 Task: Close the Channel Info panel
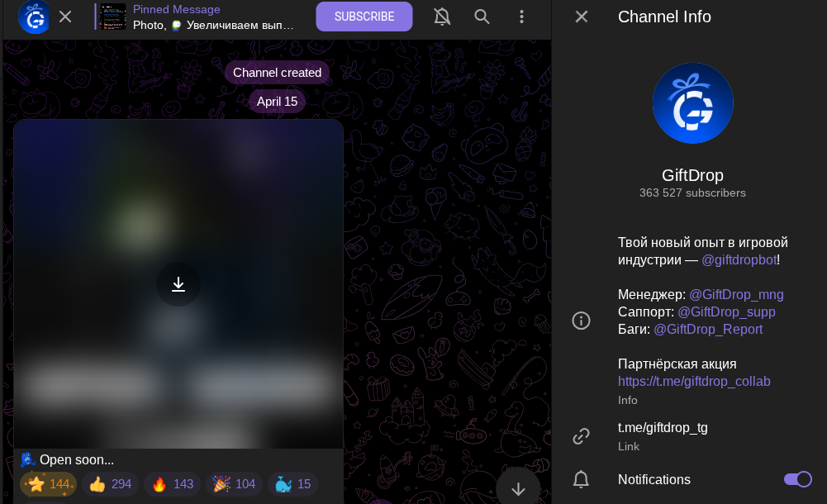tap(582, 17)
